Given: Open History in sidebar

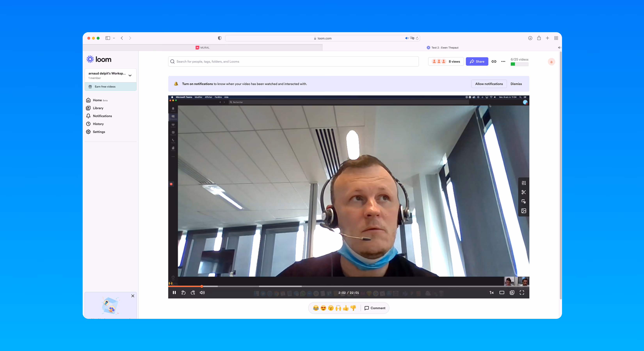Looking at the screenshot, I should pyautogui.click(x=95, y=124).
